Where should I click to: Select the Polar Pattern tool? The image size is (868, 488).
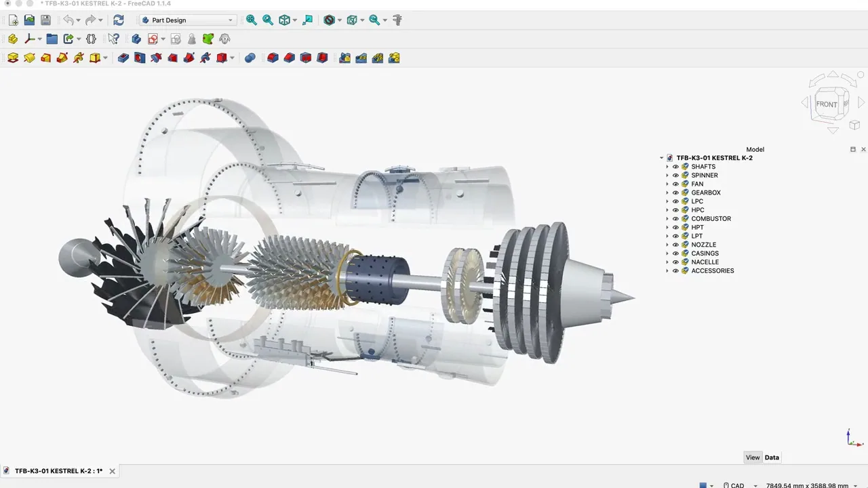(x=378, y=58)
